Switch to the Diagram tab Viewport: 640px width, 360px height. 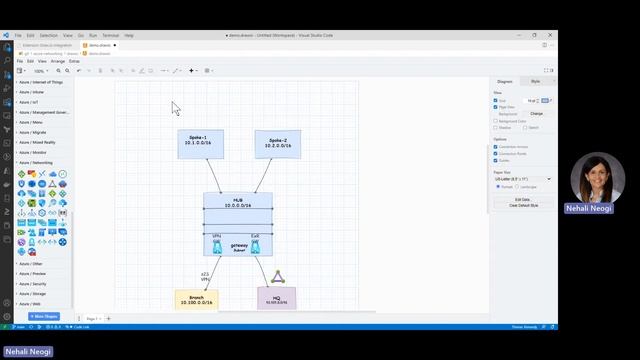tap(505, 82)
